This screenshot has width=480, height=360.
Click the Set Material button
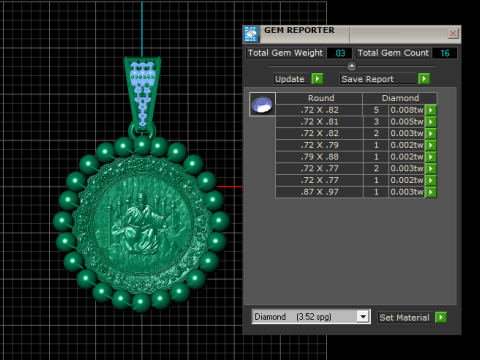click(405, 317)
